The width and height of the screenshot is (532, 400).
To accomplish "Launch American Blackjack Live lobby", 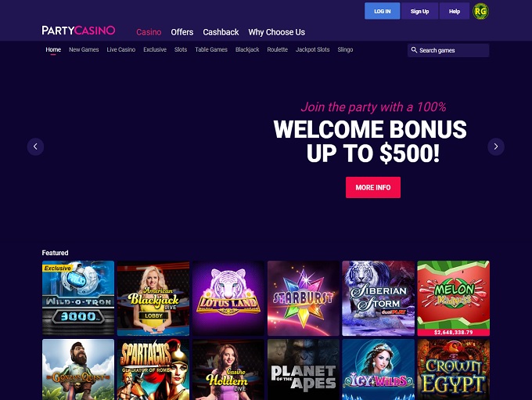I will click(153, 298).
